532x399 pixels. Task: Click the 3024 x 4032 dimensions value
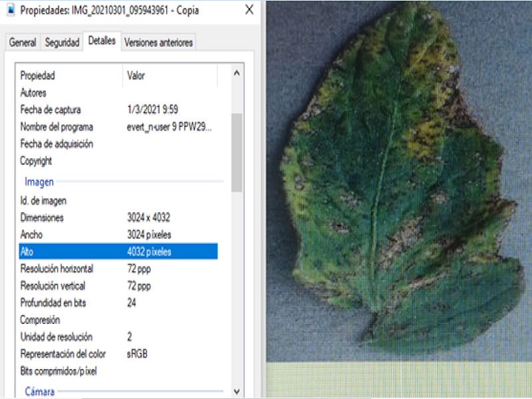pos(148,217)
